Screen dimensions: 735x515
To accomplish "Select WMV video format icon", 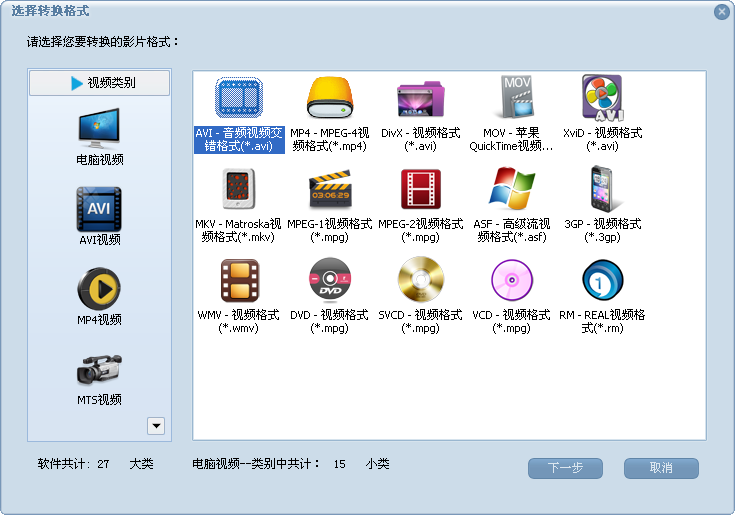I will click(x=239, y=280).
